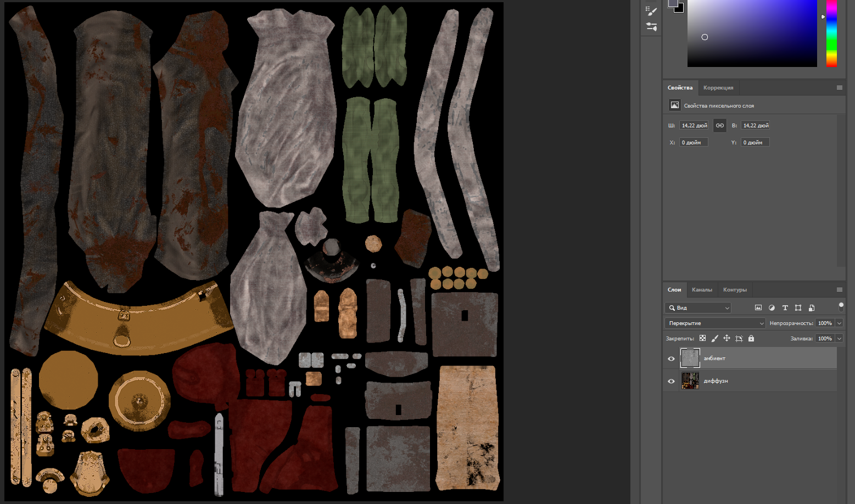Click the X position input field
Viewport: 855px width, 504px height.
click(x=694, y=142)
